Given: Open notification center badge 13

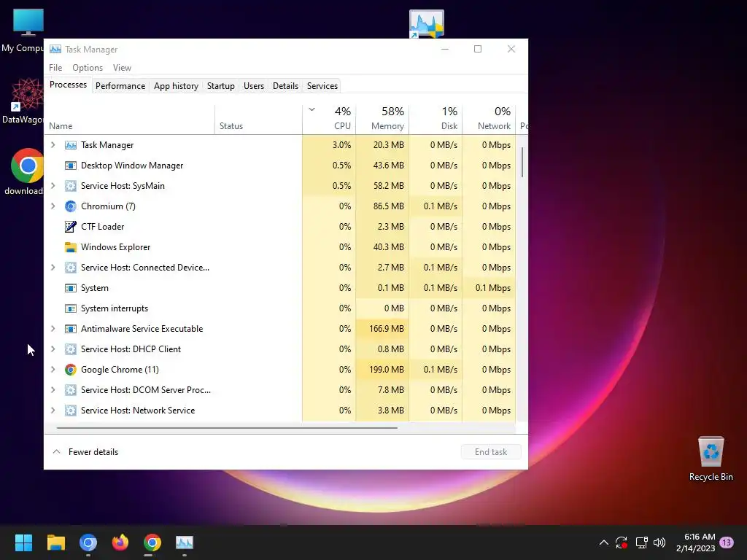Looking at the screenshot, I should pos(727,542).
